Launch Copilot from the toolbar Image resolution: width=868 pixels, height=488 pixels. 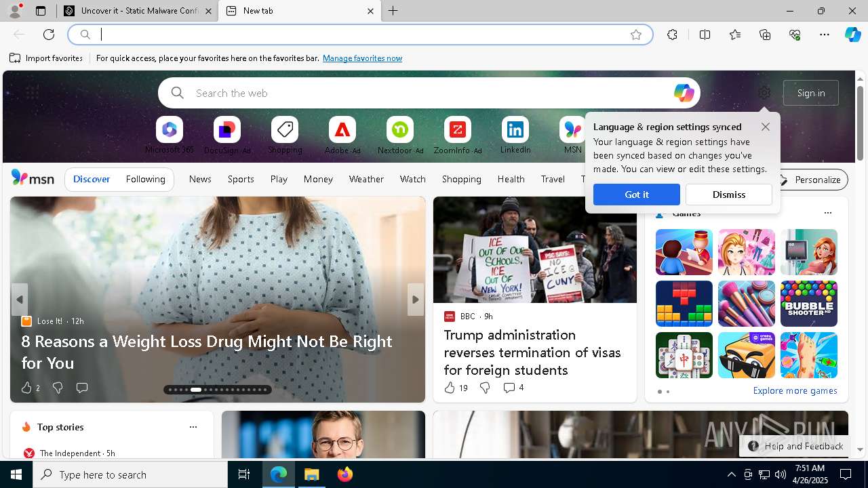click(852, 35)
